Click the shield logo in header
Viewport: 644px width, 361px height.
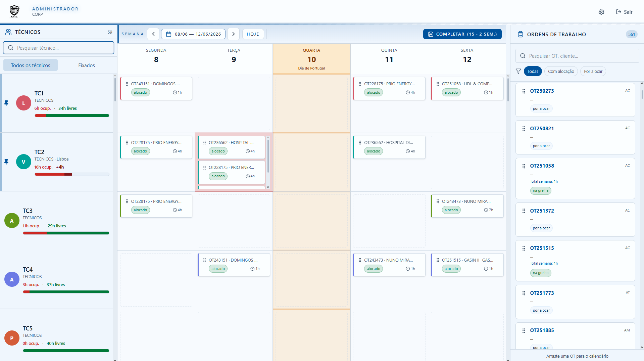click(x=14, y=11)
